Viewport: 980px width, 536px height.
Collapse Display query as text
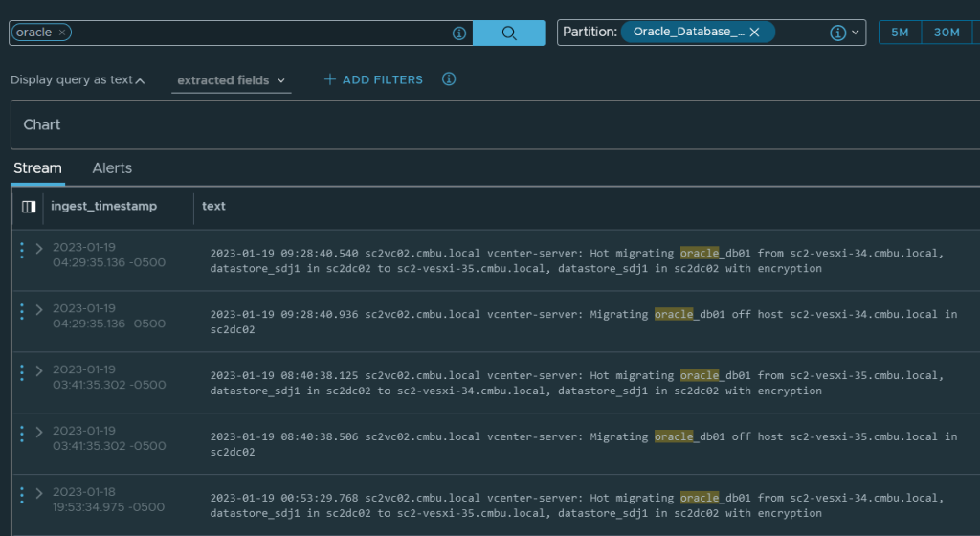pos(78,80)
